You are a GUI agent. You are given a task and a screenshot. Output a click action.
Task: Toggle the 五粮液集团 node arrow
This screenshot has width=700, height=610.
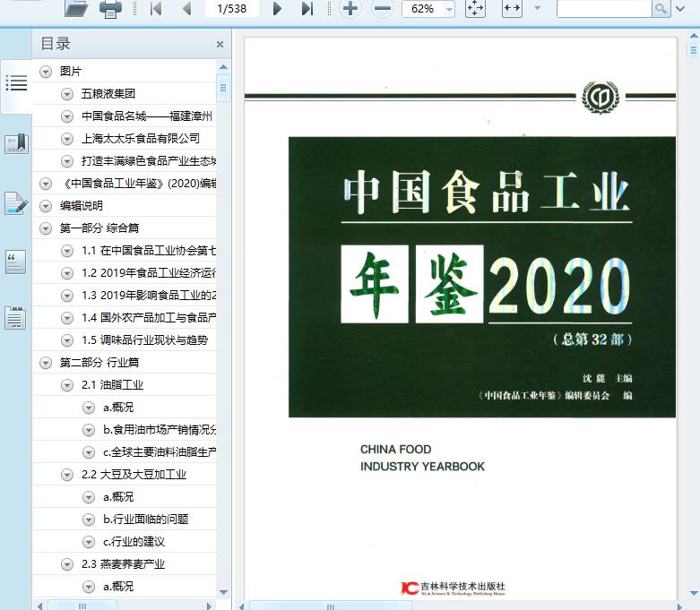pos(67,94)
